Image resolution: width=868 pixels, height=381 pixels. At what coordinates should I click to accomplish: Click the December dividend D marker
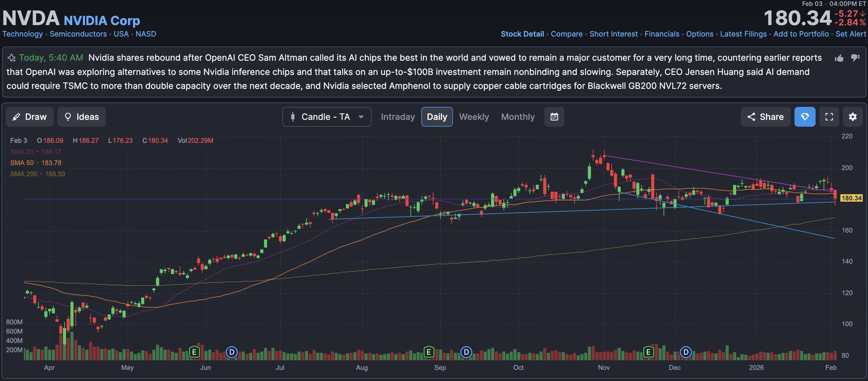pyautogui.click(x=686, y=352)
